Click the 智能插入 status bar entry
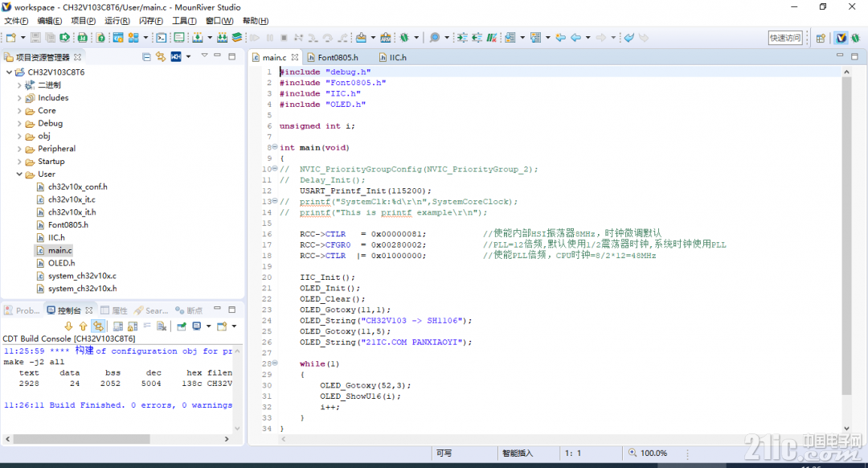The height and width of the screenshot is (468, 868). coord(518,453)
